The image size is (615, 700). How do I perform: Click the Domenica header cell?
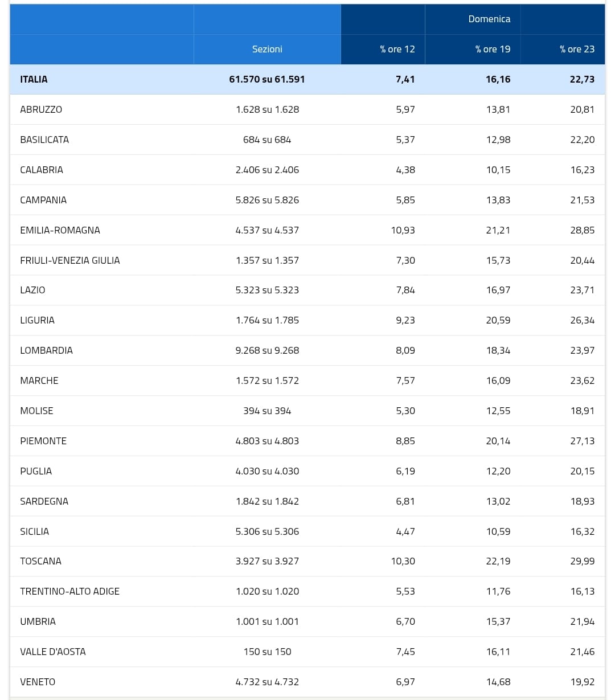pyautogui.click(x=489, y=19)
